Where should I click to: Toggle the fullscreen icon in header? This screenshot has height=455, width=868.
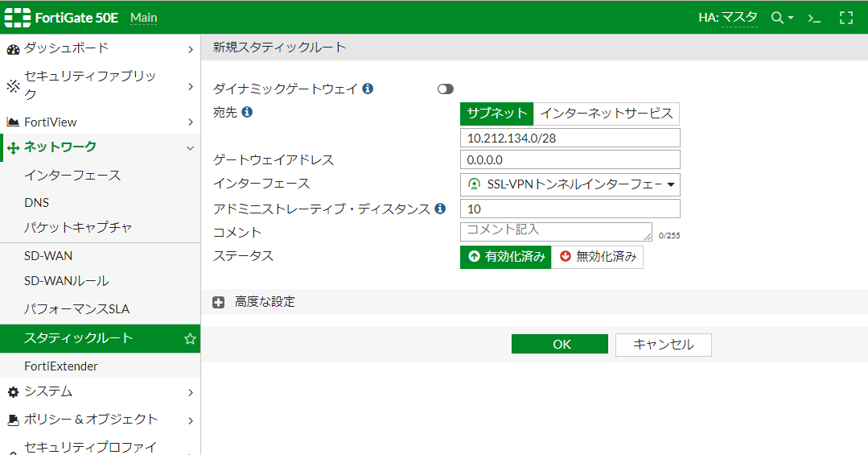(846, 18)
